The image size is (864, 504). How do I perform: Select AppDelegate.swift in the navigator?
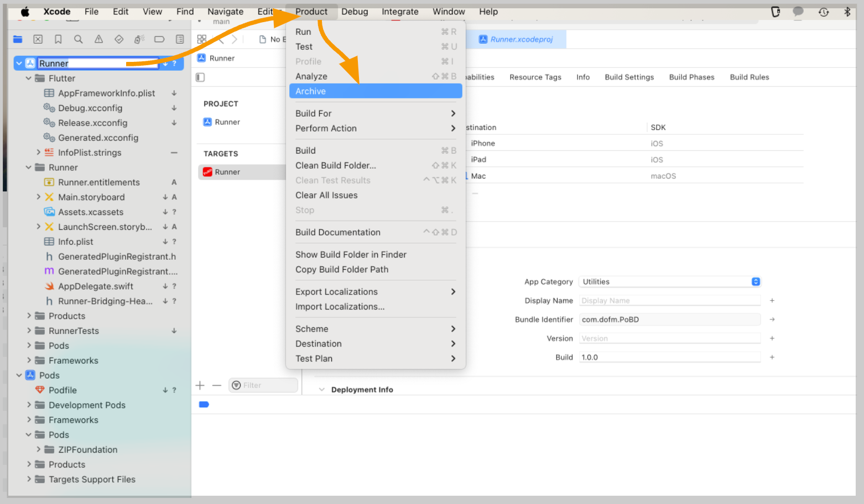pyautogui.click(x=96, y=286)
